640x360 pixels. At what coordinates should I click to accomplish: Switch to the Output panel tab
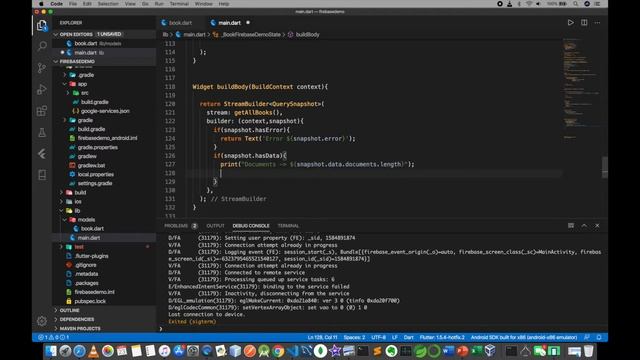[x=215, y=226]
